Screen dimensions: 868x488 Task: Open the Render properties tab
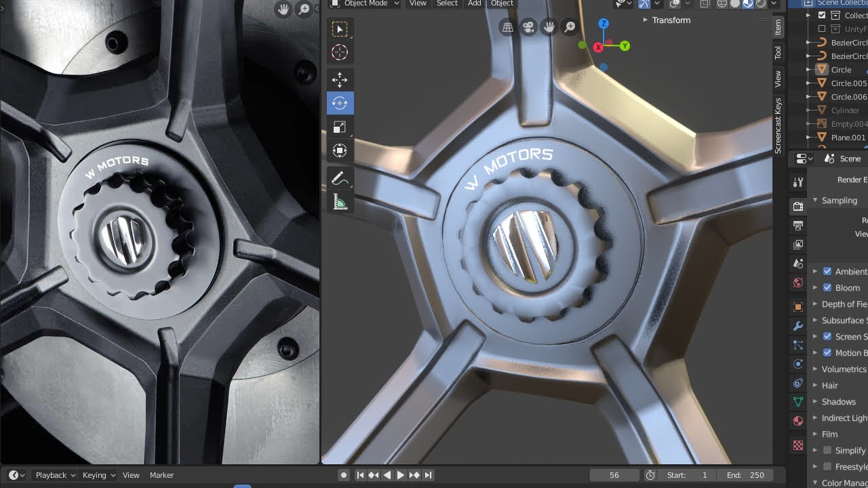tap(798, 207)
